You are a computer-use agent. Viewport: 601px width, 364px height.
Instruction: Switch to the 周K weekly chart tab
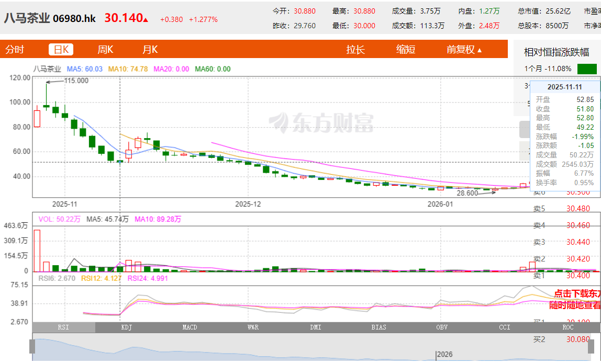click(x=105, y=49)
